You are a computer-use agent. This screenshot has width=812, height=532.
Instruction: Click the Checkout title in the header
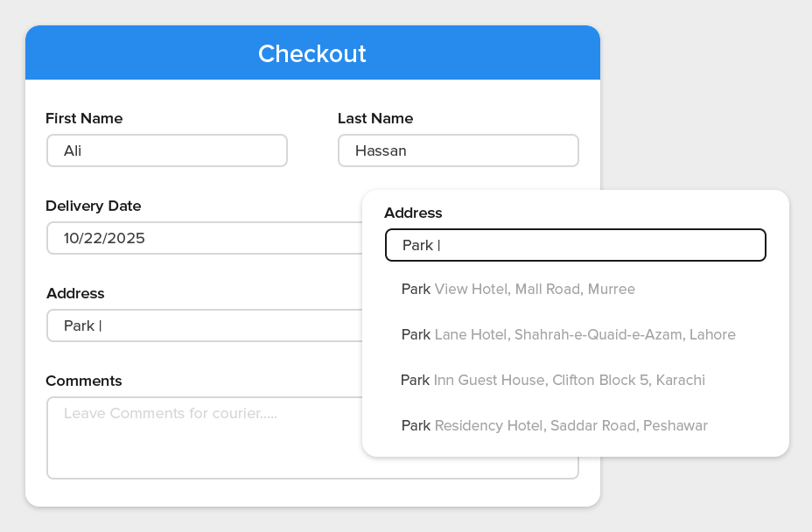coord(312,53)
